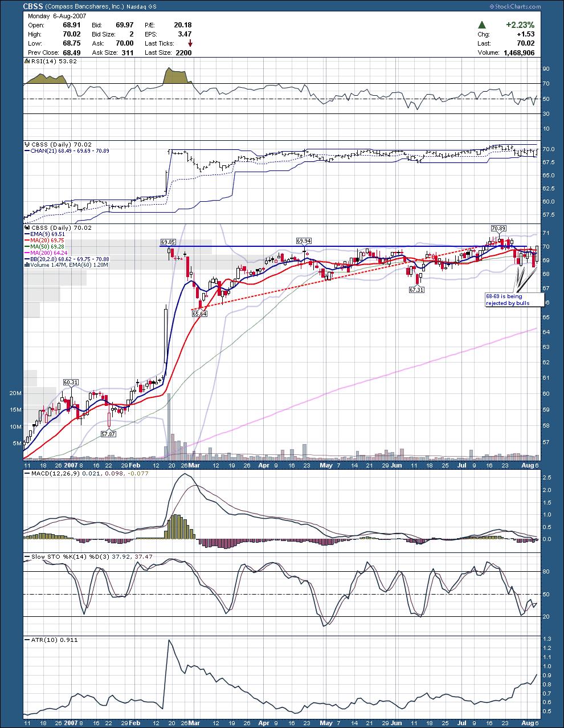Click the P/E value 20.18
Image resolution: width=564 pixels, height=728 pixels.
pos(182,25)
